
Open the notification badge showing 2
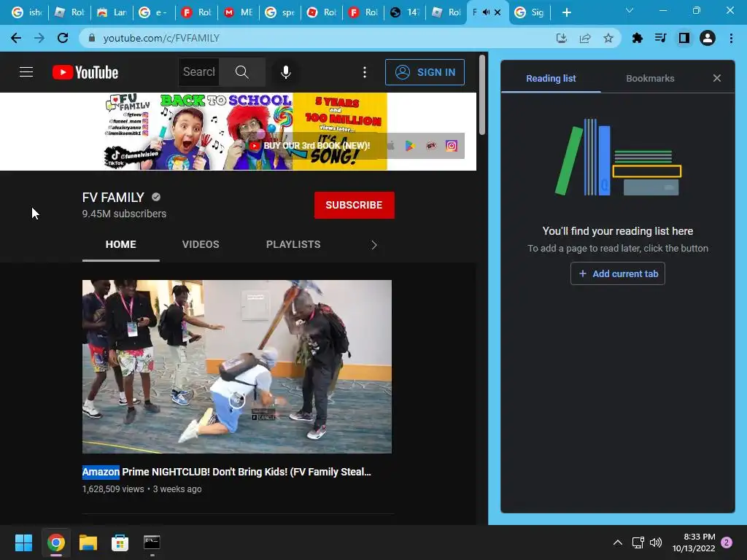click(727, 542)
